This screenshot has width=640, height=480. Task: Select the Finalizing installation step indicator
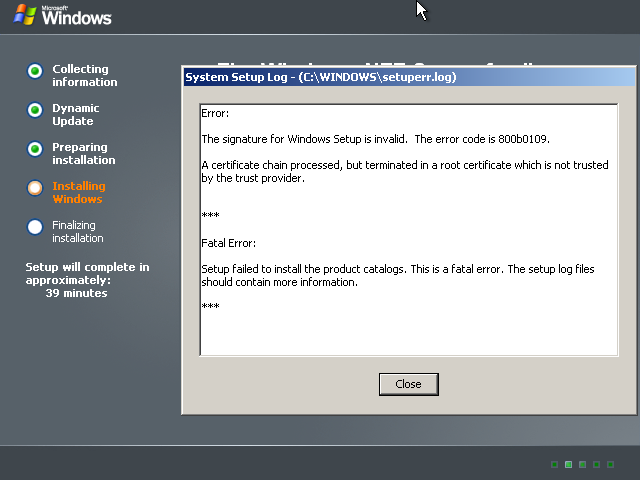click(x=35, y=227)
